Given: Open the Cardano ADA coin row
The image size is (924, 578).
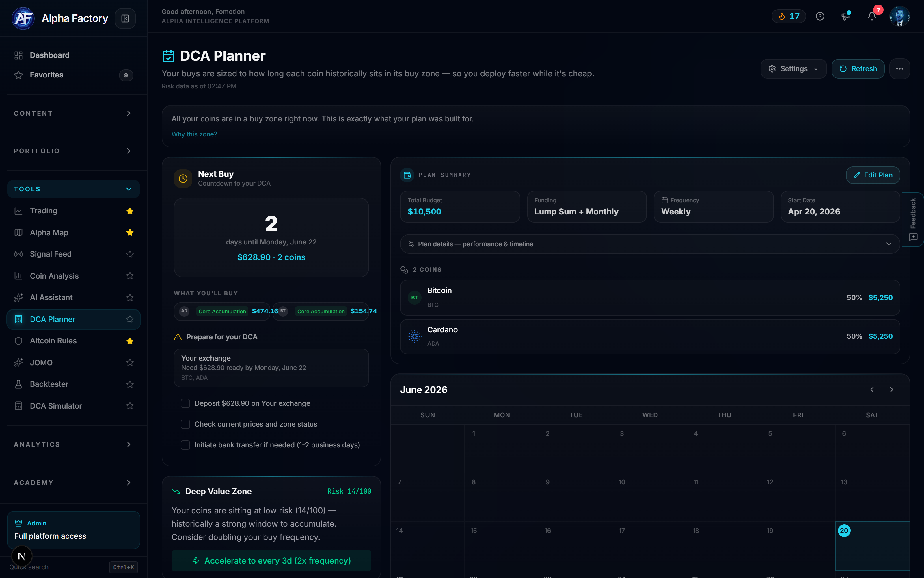Looking at the screenshot, I should click(650, 336).
